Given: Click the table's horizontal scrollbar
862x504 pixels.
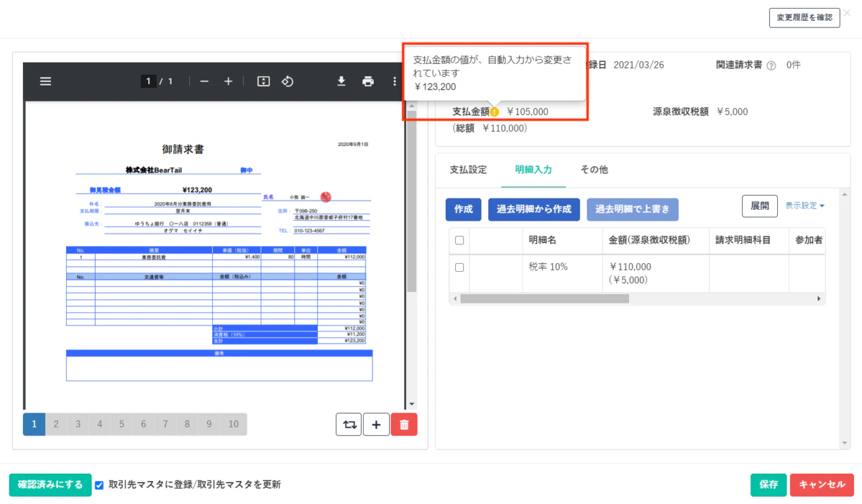Looking at the screenshot, I should (544, 298).
